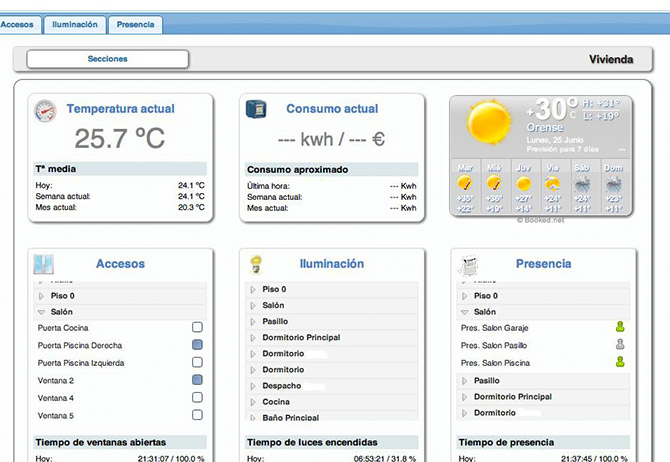The width and height of the screenshot is (670, 462).
Task: Click Pres. Salon Pasillo presence icon
Action: 620,344
